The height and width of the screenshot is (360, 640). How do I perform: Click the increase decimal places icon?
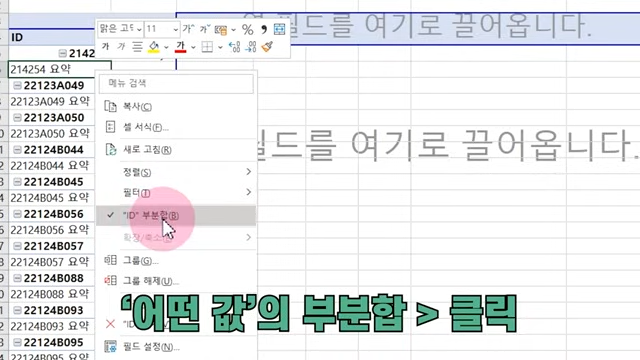(234, 47)
